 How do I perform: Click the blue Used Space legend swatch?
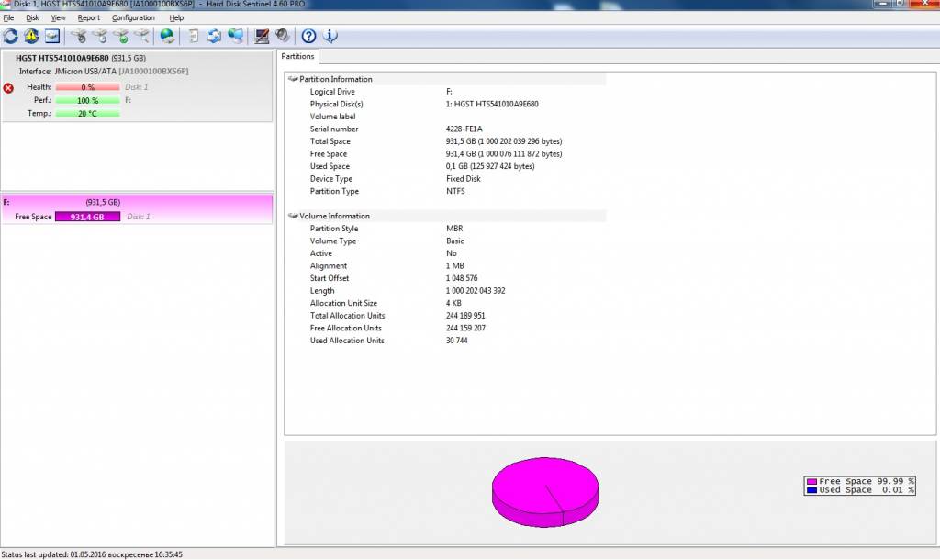click(x=811, y=490)
